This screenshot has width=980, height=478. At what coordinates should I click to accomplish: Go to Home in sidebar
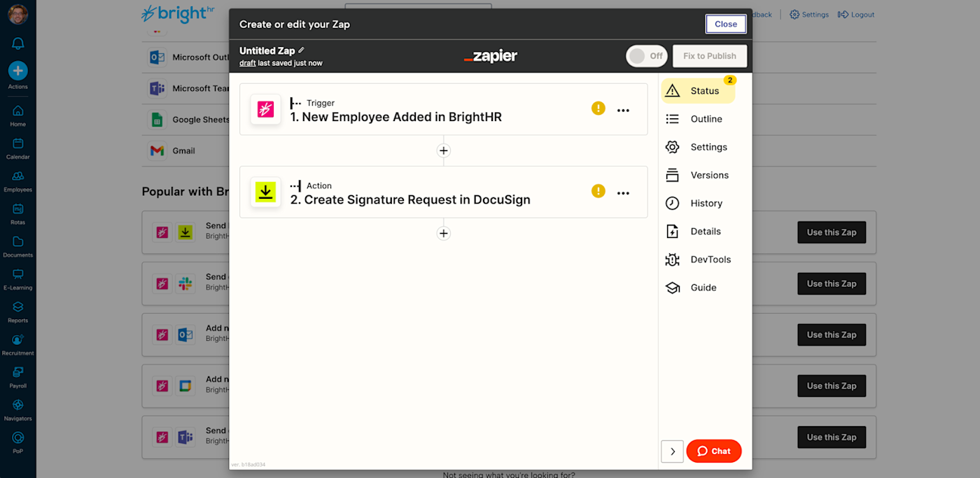click(x=17, y=115)
